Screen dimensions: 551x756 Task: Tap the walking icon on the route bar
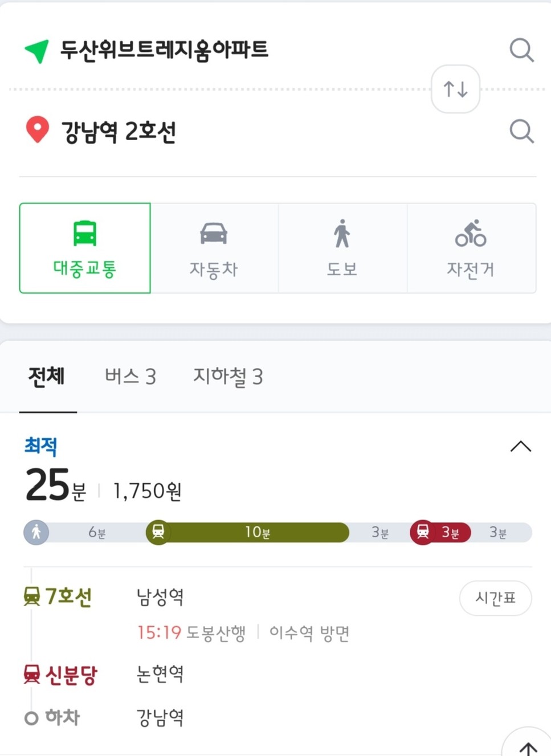[36, 533]
